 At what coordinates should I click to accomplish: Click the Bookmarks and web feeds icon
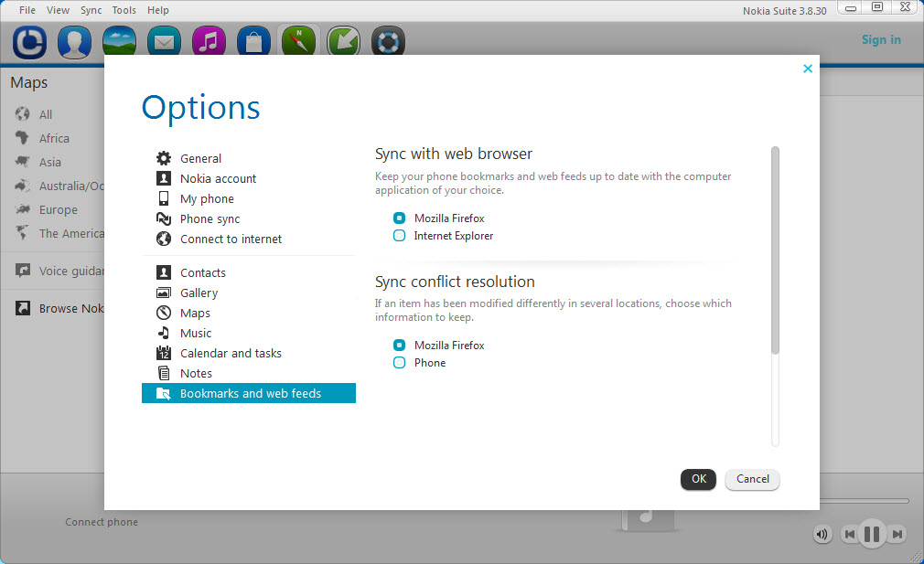coord(163,393)
